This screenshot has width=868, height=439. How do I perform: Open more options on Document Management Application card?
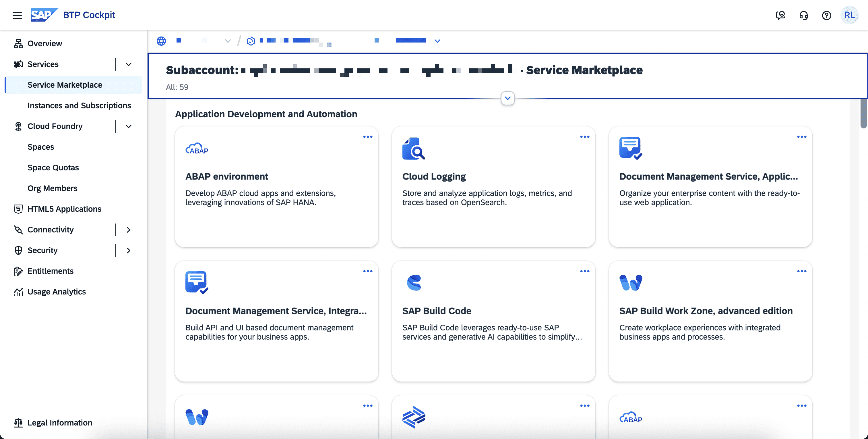pyautogui.click(x=802, y=136)
